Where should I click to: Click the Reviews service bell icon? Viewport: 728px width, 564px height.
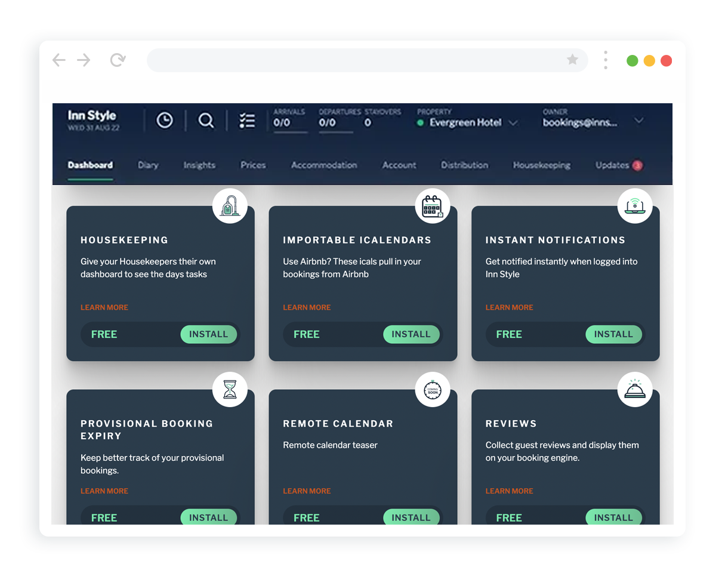tap(634, 390)
